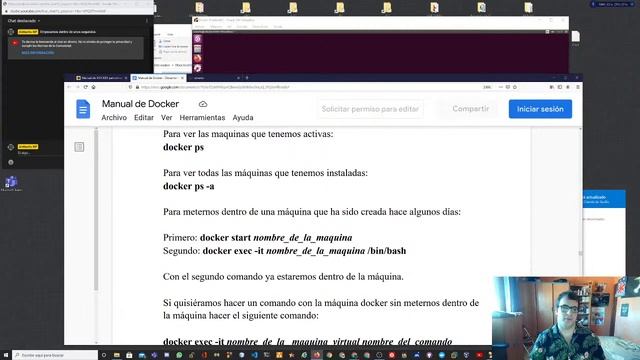
Task: Click the browser home button
Action: coord(93,87)
